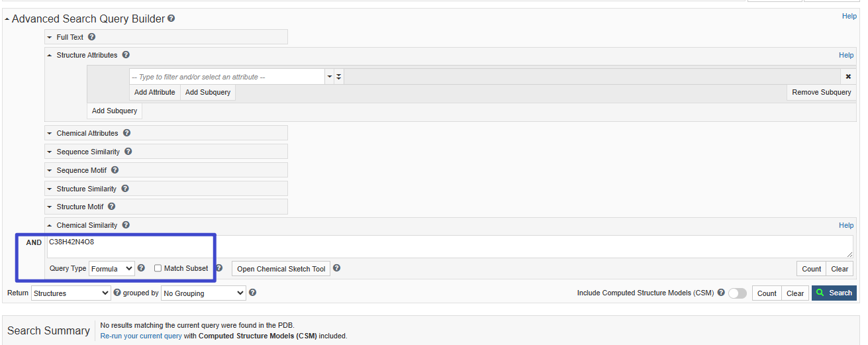Click the chemical formula text field

pos(450,246)
